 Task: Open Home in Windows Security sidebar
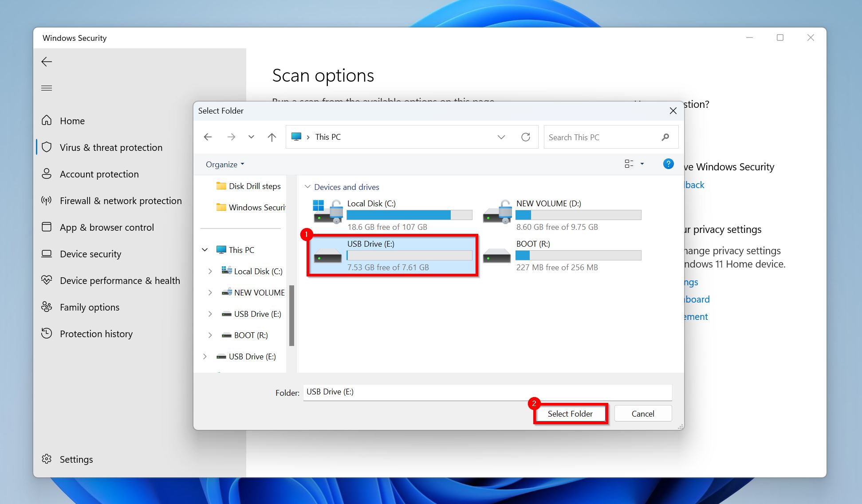click(72, 121)
